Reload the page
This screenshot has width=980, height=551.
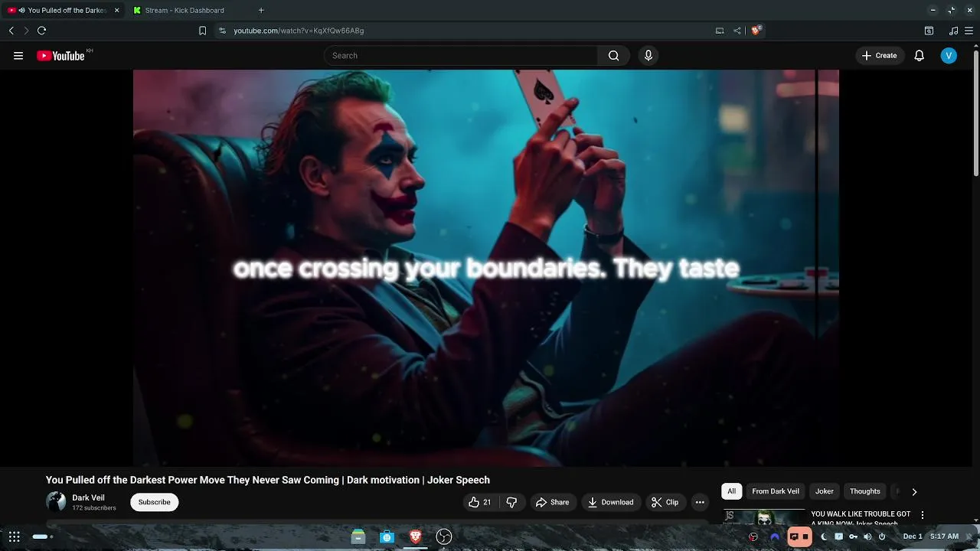pos(42,31)
